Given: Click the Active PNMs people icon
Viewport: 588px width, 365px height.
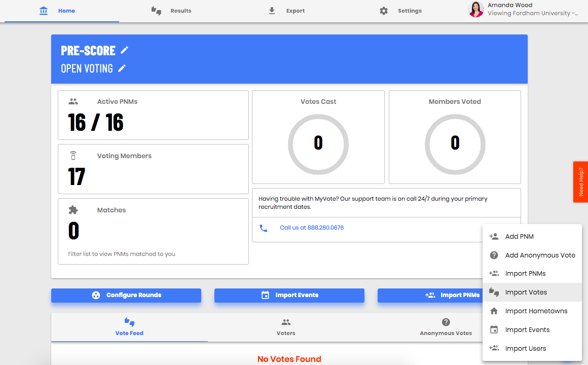Looking at the screenshot, I should (x=73, y=102).
